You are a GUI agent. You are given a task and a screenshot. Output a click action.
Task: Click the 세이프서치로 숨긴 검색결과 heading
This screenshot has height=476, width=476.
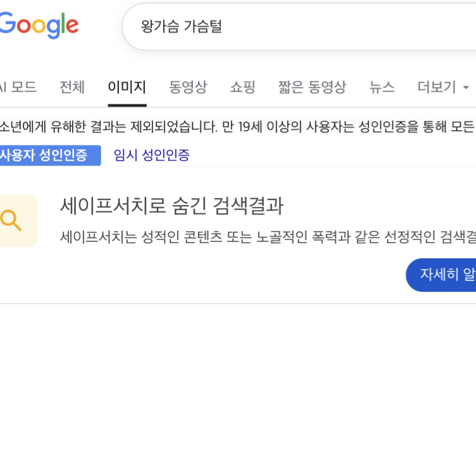tap(172, 206)
